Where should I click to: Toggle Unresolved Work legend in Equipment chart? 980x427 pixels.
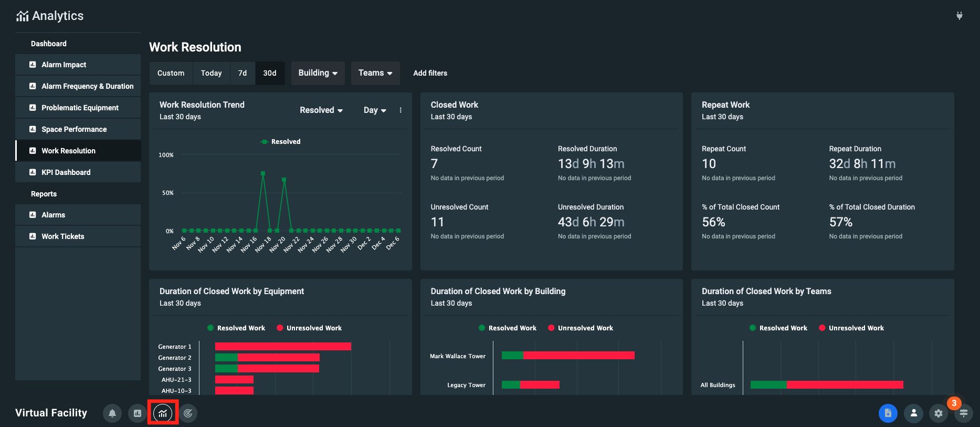coord(309,328)
